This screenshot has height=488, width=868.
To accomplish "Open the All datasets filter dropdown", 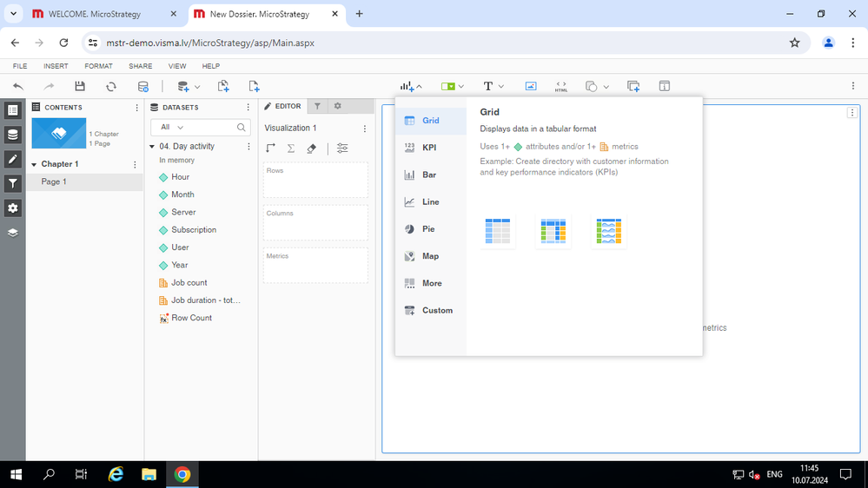I will click(x=172, y=128).
